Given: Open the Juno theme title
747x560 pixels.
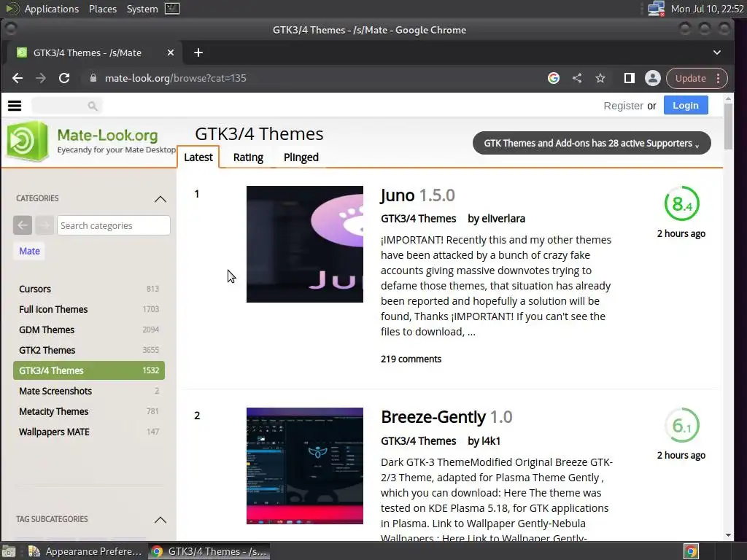Looking at the screenshot, I should tap(398, 195).
